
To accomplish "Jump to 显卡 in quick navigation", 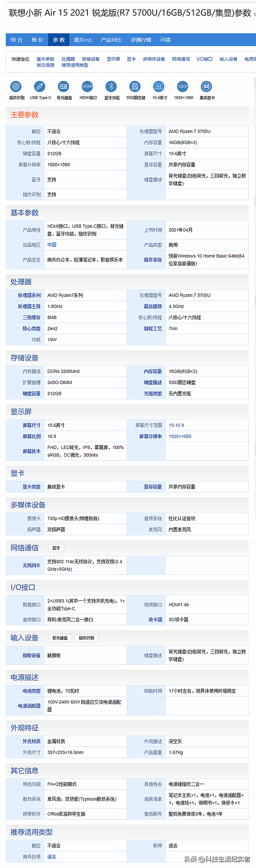I will (131, 59).
